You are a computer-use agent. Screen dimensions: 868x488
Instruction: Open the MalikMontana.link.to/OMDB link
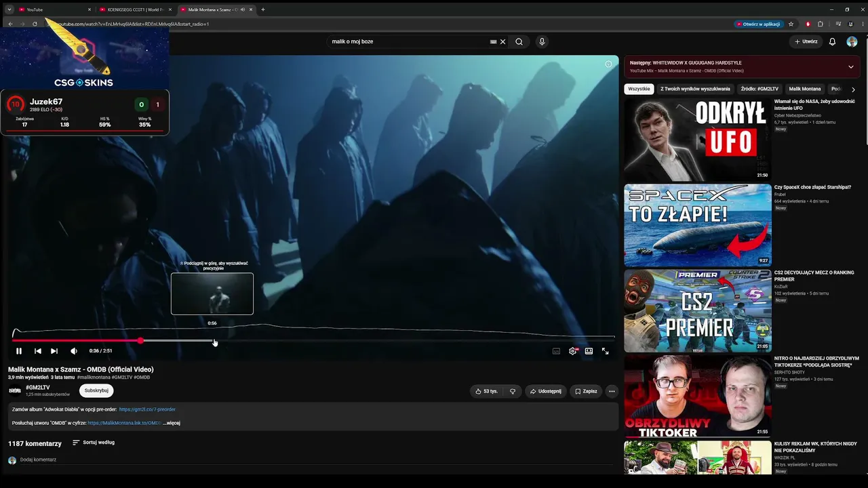pyautogui.click(x=124, y=423)
